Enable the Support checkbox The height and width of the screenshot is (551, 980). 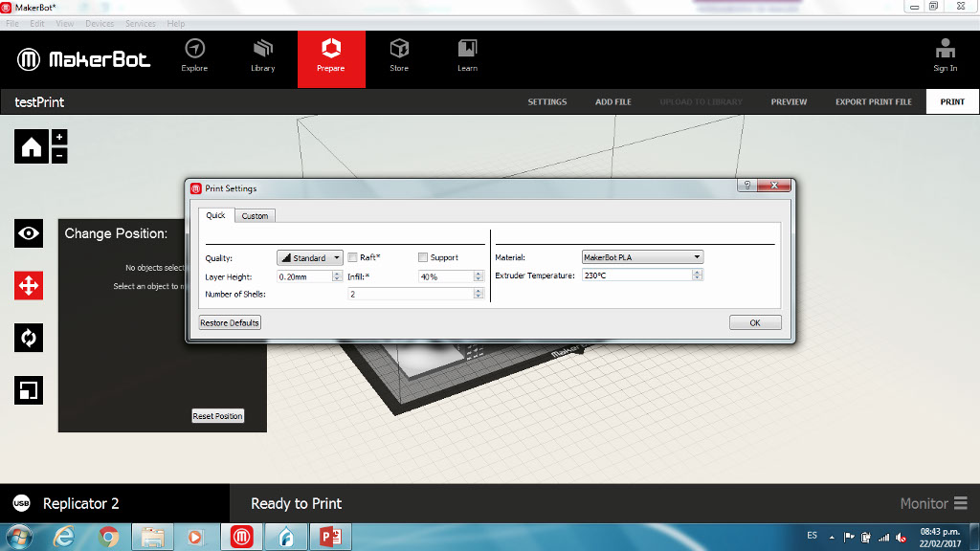pos(423,257)
